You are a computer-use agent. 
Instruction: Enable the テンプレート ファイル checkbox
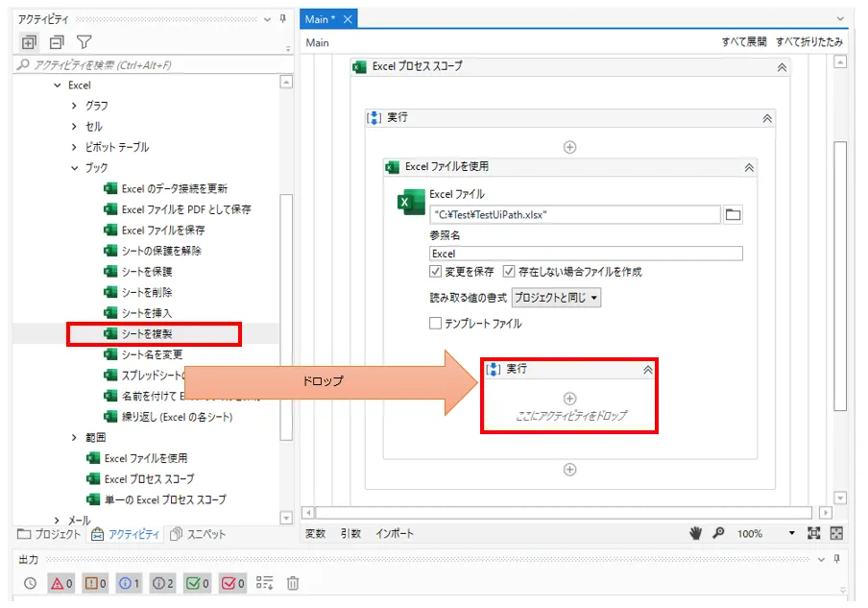436,324
